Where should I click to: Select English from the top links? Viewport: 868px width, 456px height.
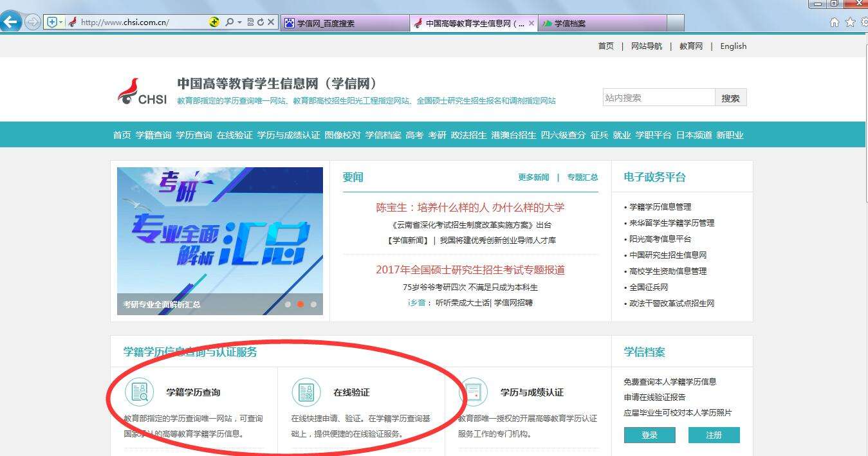point(733,46)
